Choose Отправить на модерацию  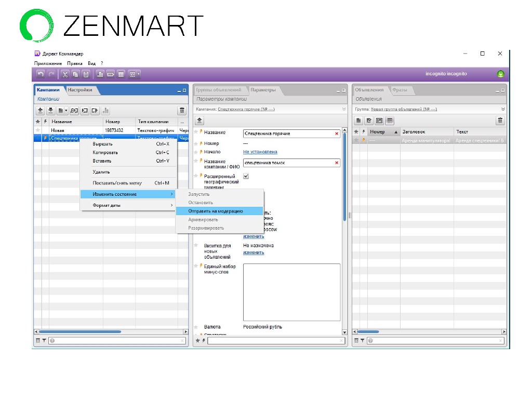(x=220, y=211)
